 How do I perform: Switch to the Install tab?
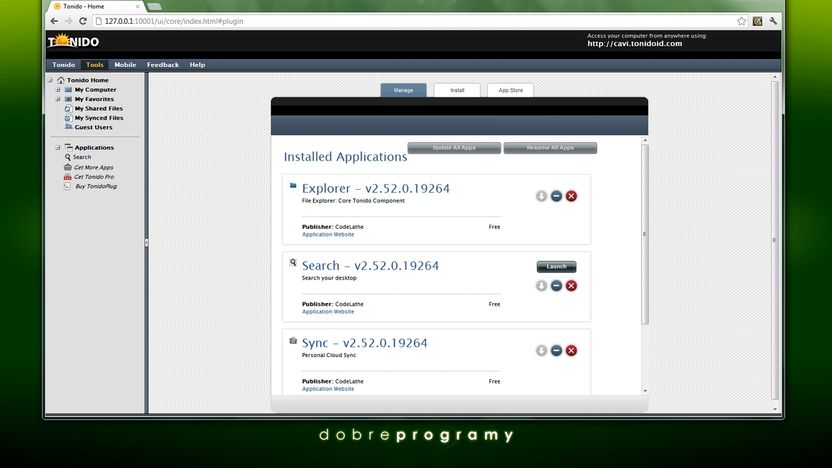(457, 90)
